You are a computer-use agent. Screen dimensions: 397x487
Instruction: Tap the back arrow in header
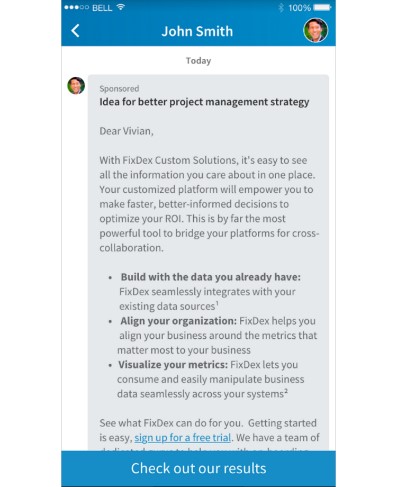[x=75, y=31]
